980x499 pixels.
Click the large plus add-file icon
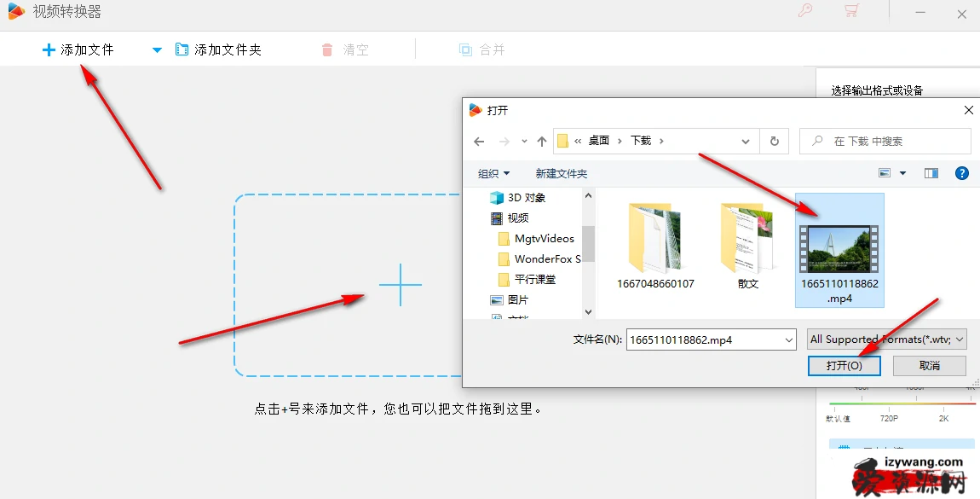pyautogui.click(x=400, y=284)
